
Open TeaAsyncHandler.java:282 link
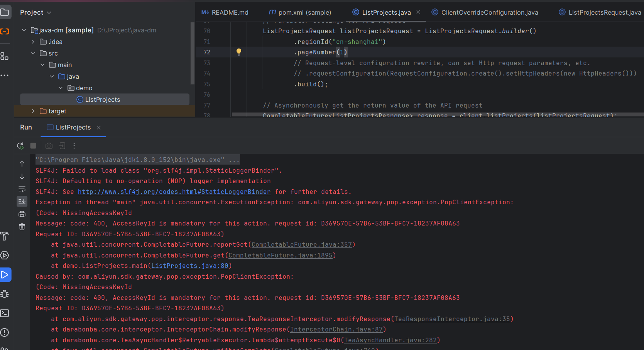390,340
